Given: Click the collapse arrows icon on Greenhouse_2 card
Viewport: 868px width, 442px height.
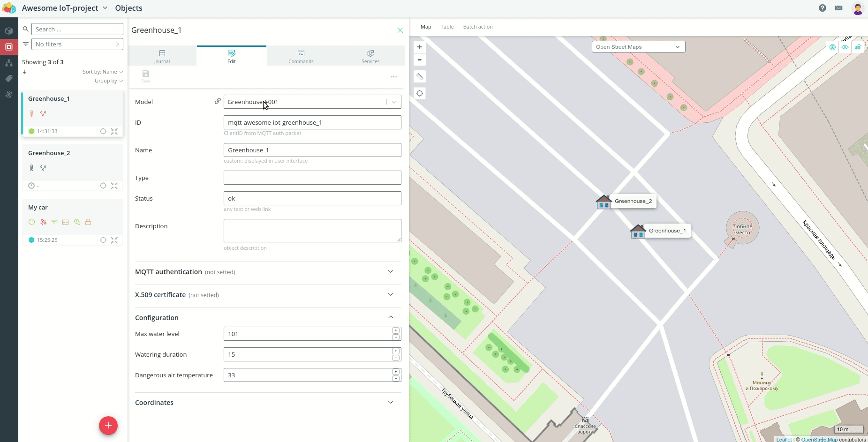Looking at the screenshot, I should pyautogui.click(x=114, y=186).
